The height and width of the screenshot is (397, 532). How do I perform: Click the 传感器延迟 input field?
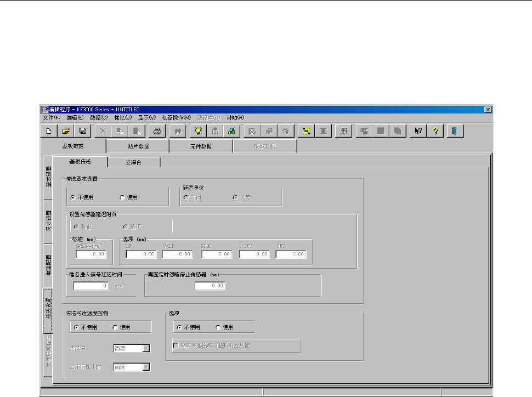91,254
